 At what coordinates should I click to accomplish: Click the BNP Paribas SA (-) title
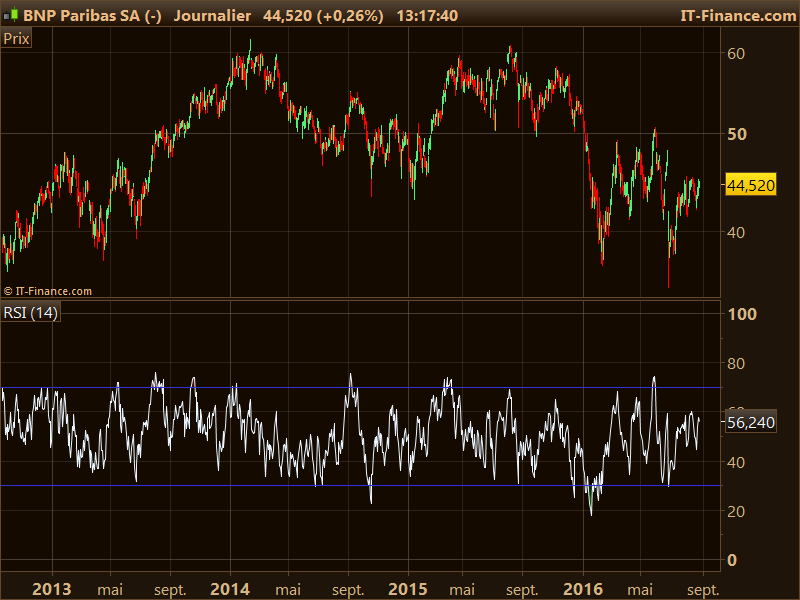point(92,16)
